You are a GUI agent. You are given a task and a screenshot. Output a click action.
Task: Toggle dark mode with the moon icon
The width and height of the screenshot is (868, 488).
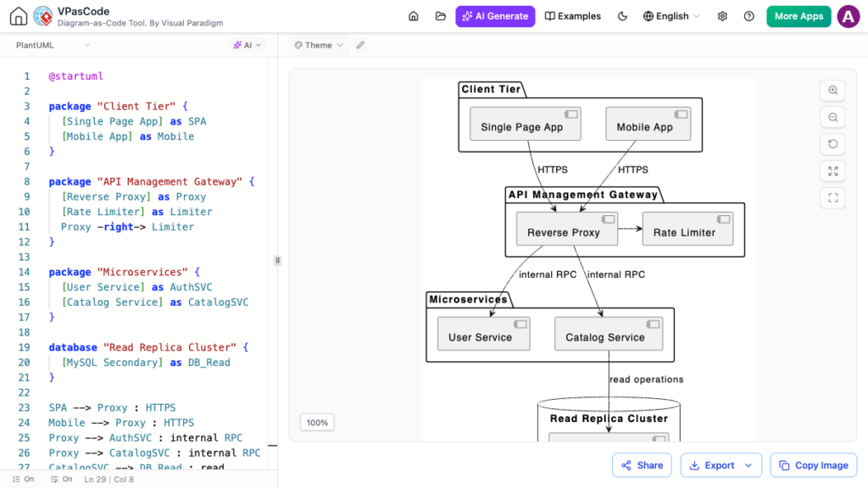click(622, 16)
